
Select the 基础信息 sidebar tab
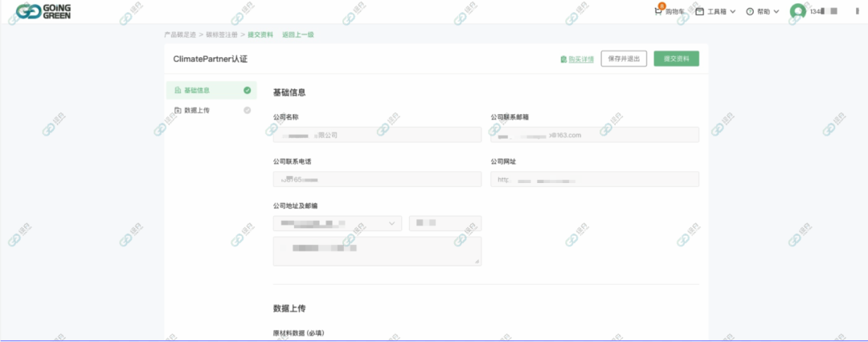(211, 90)
